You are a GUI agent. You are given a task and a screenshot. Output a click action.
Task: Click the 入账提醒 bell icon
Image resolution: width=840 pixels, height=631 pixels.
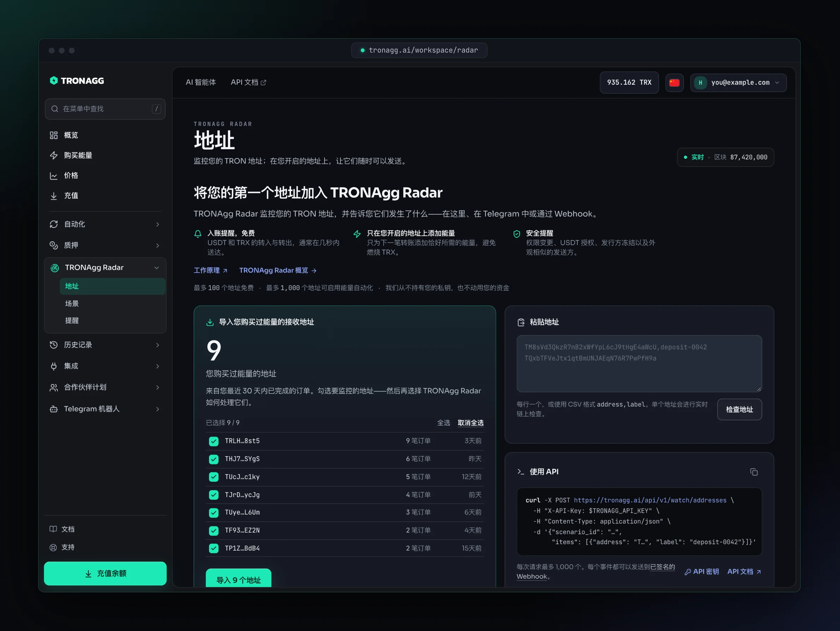[x=198, y=234]
